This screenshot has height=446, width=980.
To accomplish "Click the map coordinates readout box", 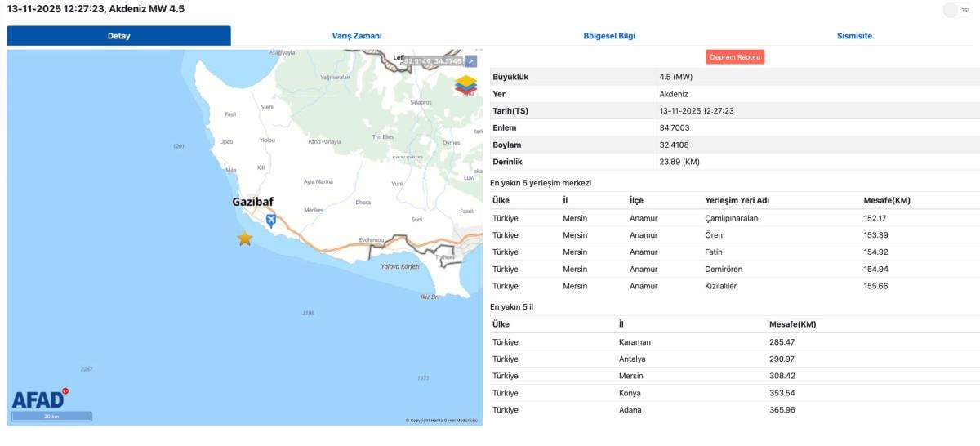I will (x=432, y=61).
